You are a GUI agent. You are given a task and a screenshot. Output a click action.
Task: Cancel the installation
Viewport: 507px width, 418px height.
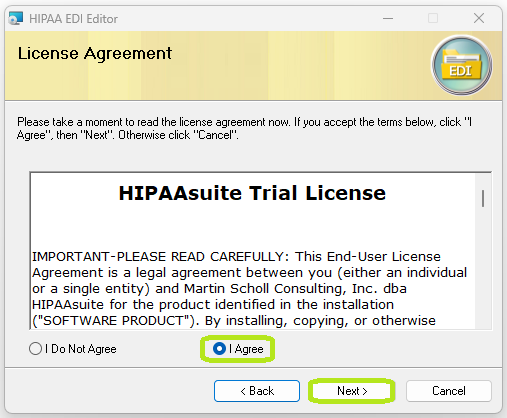[448, 391]
